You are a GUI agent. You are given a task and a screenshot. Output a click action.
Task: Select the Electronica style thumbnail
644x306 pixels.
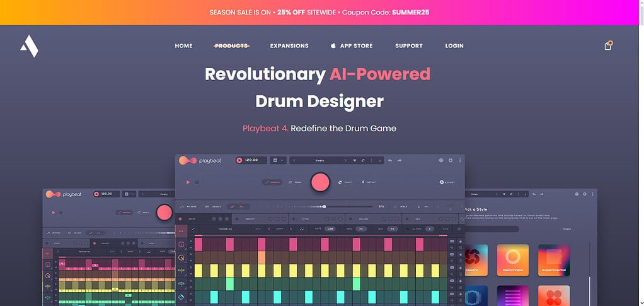pyautogui.click(x=512, y=261)
